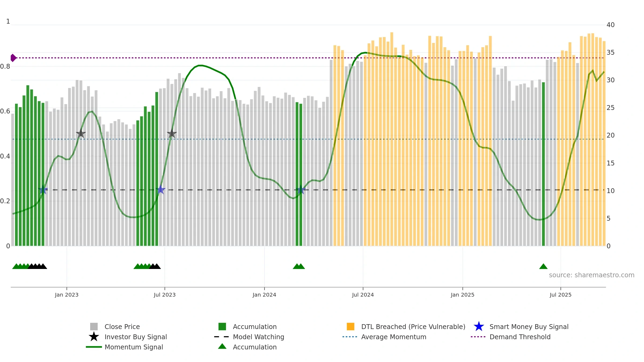This screenshot has width=644, height=362.
Task: Click the blue Smart Money star legend icon
Action: coord(479,327)
